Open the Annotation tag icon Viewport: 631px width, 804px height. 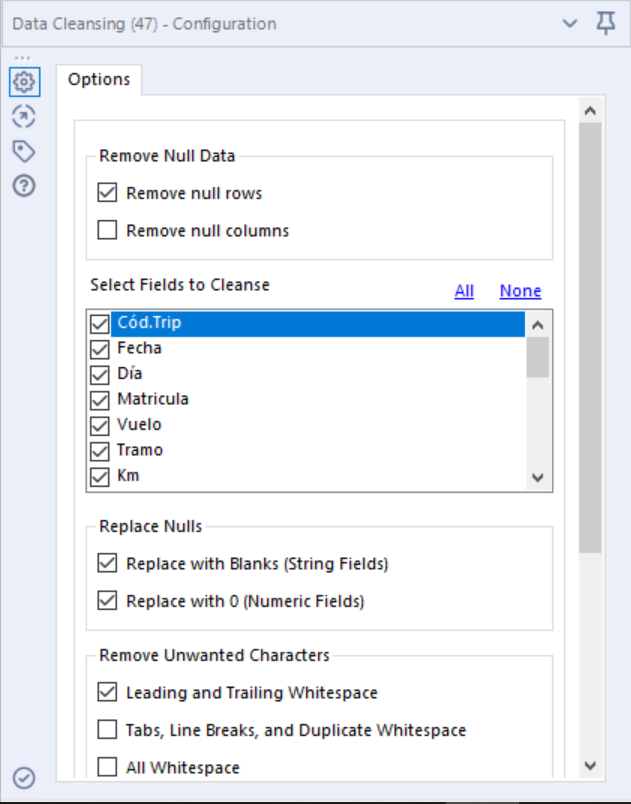(x=24, y=151)
